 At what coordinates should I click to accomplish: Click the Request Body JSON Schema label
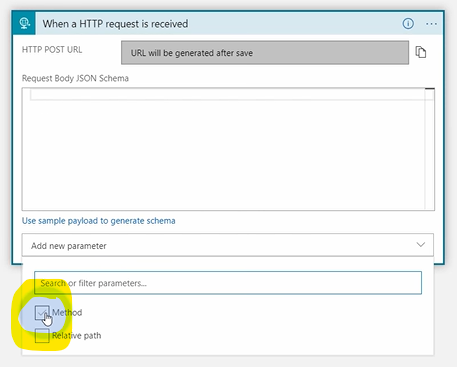75,78
